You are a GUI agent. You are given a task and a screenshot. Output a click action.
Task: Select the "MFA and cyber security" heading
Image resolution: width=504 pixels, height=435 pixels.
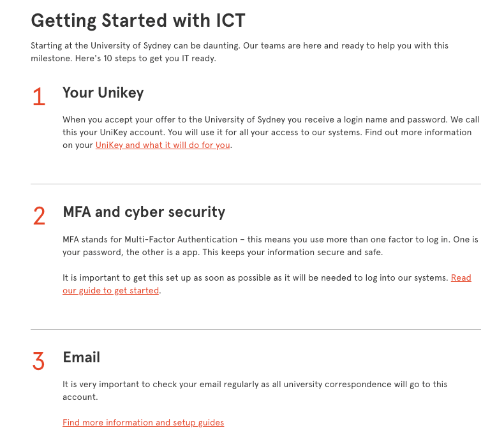pos(144,212)
